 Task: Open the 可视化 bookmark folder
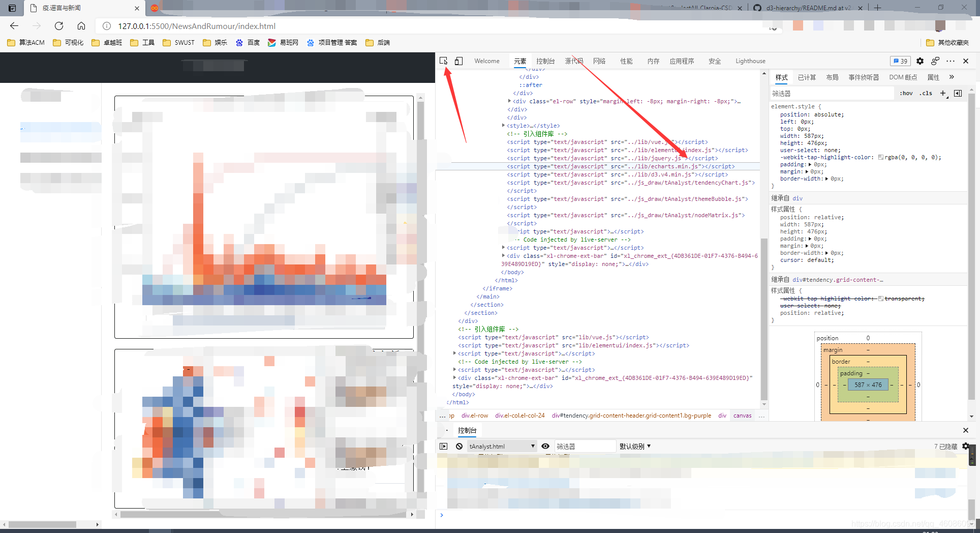point(68,43)
